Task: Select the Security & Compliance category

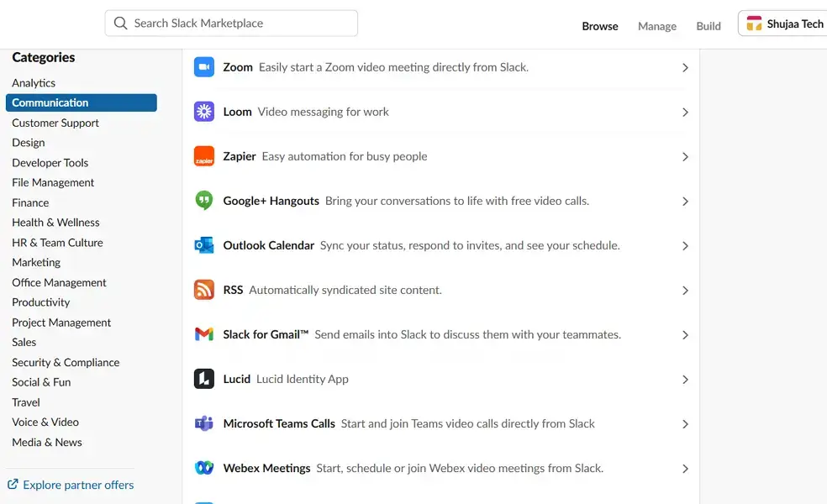Action: click(x=66, y=362)
